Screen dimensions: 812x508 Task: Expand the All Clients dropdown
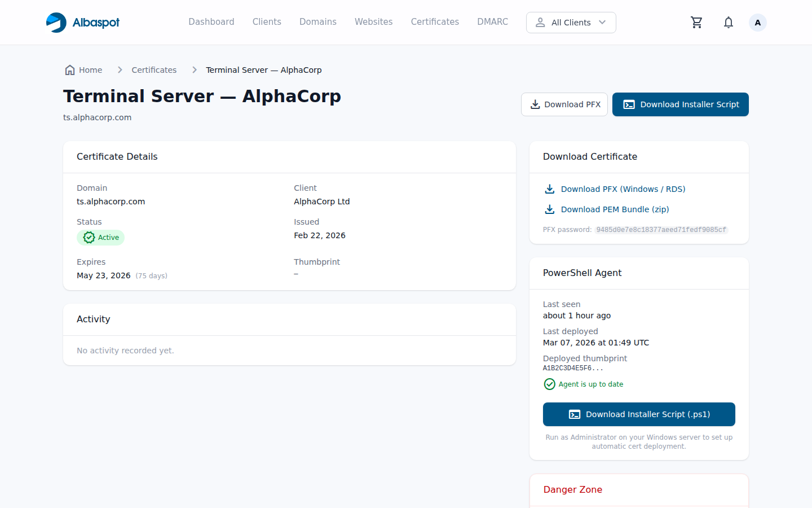coord(571,23)
